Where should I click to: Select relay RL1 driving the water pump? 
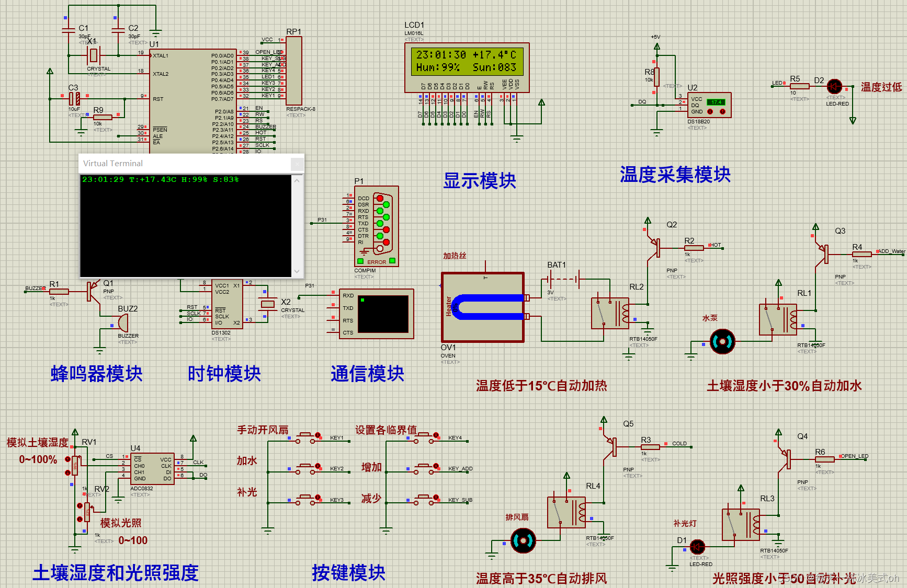(778, 319)
